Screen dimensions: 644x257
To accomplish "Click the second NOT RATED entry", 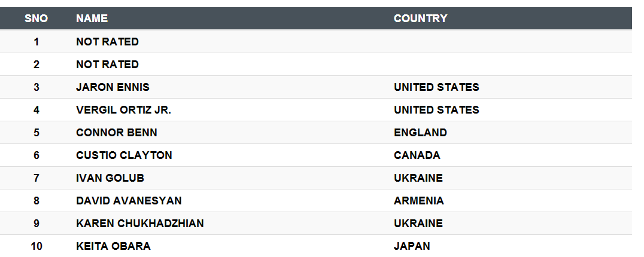I will pyautogui.click(x=108, y=65).
